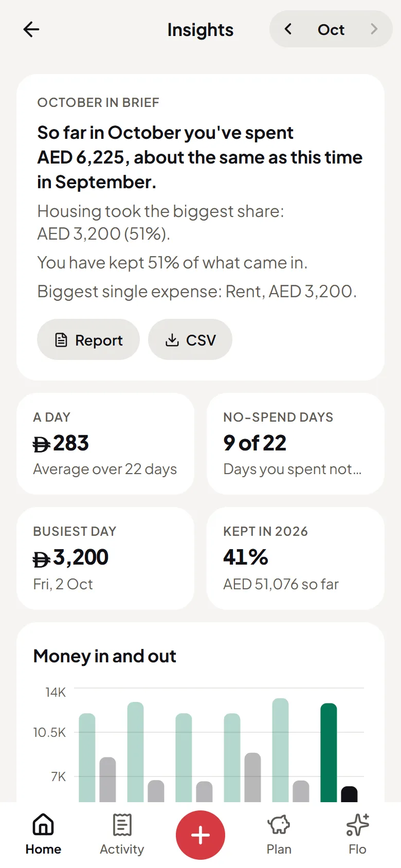Tap the back arrow icon
Viewport: 401px width, 868px height.
[x=31, y=29]
